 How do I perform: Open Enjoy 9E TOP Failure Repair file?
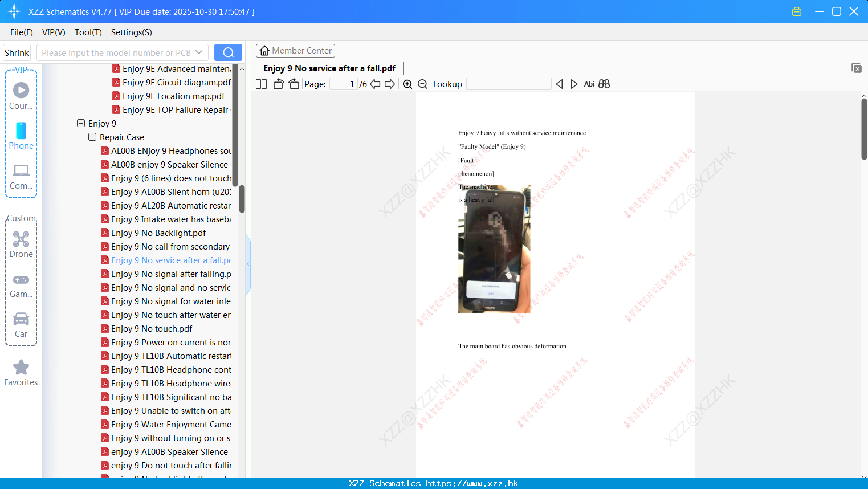coord(172,110)
